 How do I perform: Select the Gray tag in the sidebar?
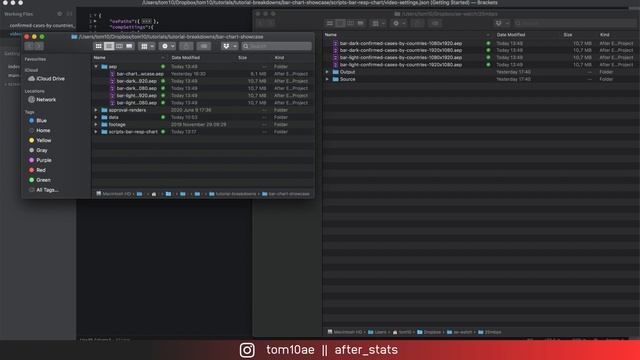click(38, 150)
